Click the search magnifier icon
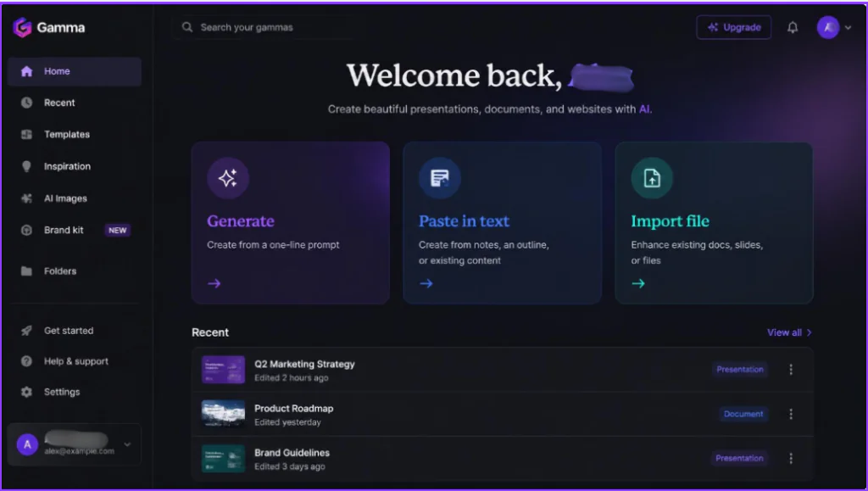The width and height of the screenshot is (868, 491). (x=187, y=27)
